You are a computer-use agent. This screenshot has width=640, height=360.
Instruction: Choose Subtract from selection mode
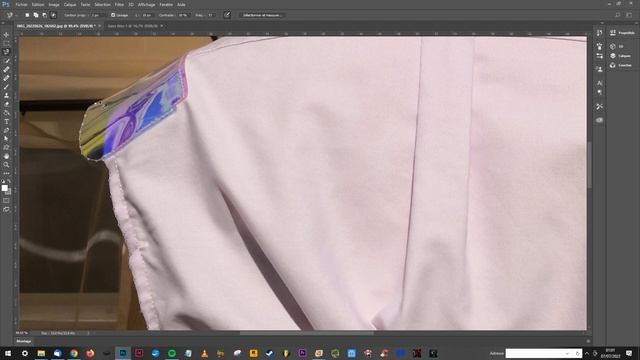(44, 15)
